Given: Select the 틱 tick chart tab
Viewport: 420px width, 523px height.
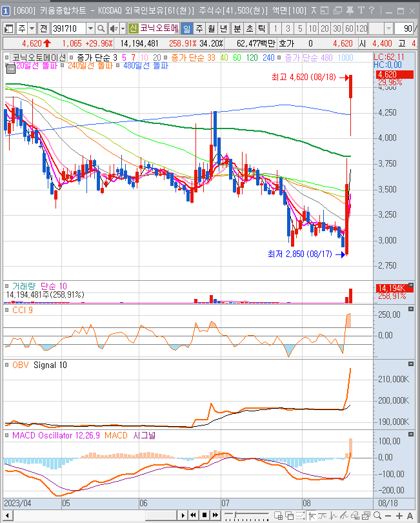Looking at the screenshot, I should pos(262,28).
